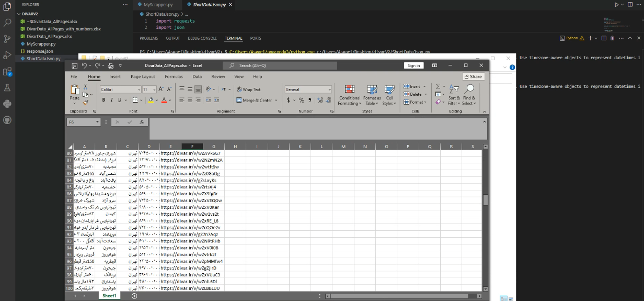Toggle italic formatting
The image size is (644, 301).
point(111,100)
